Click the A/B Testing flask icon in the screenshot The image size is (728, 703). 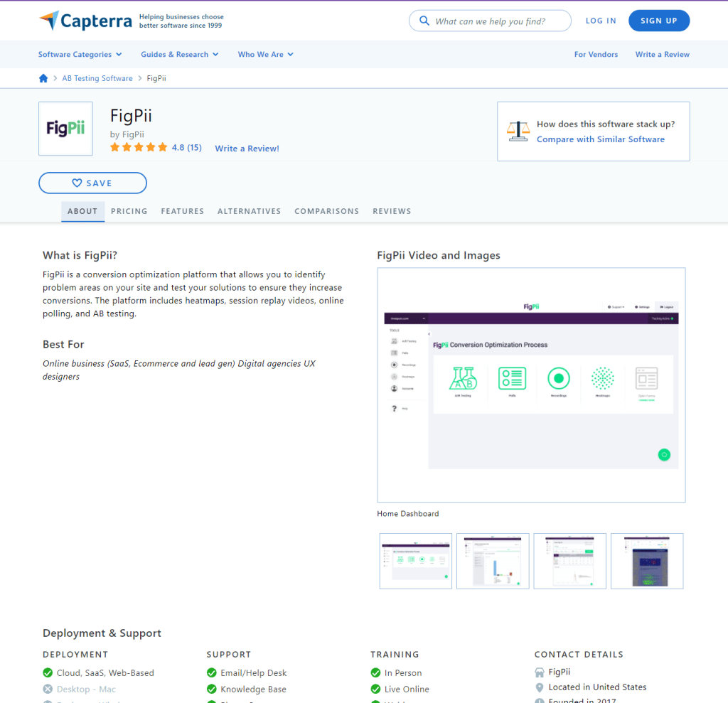(463, 378)
